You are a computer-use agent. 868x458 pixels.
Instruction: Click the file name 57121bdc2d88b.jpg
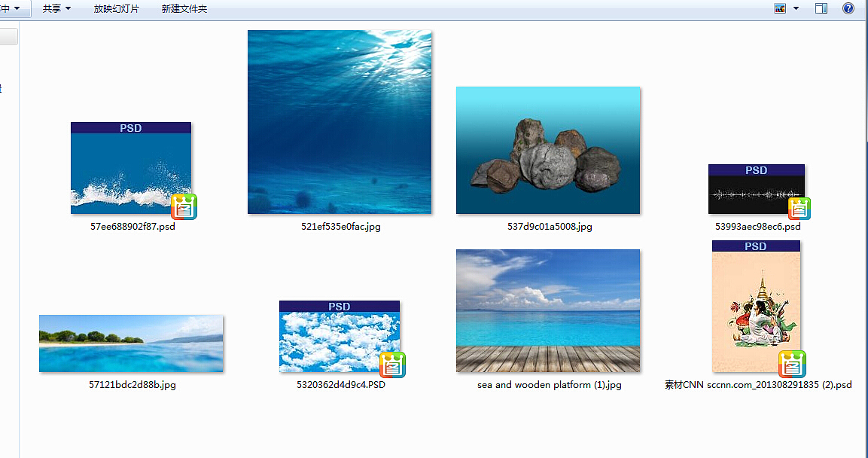pos(132,384)
